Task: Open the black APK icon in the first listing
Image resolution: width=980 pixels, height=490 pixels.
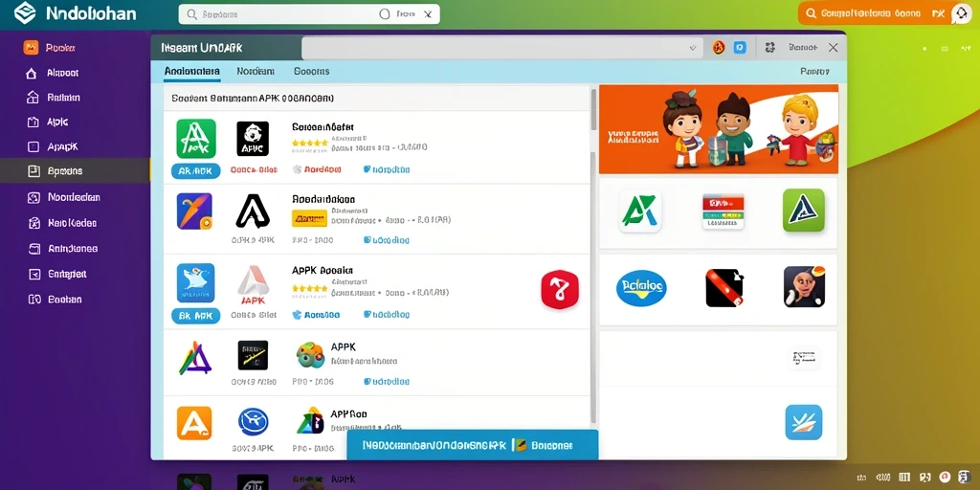Action: click(253, 139)
